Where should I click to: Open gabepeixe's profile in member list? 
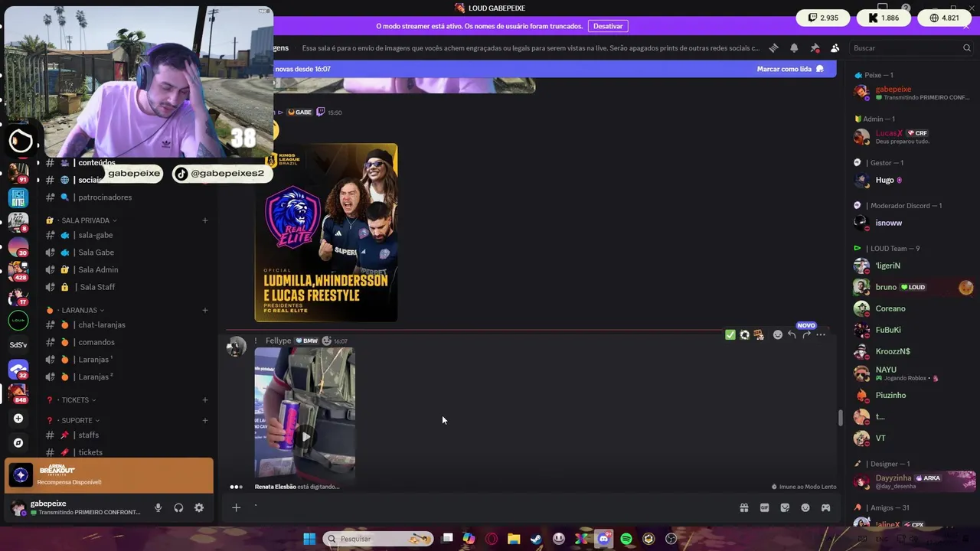pos(913,93)
